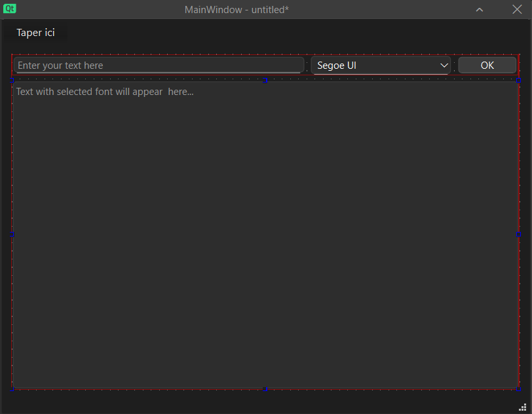Click the right-middle blue selection handle

point(518,234)
